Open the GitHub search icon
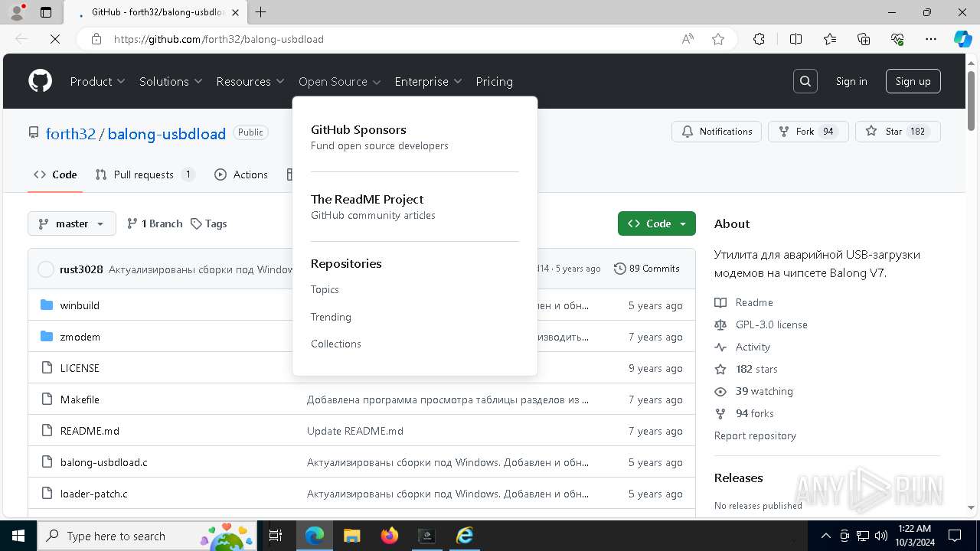The image size is (980, 551). 805,81
